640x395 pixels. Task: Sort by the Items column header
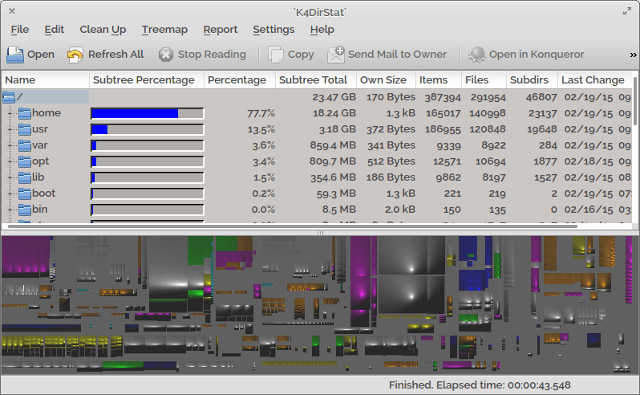[x=439, y=80]
